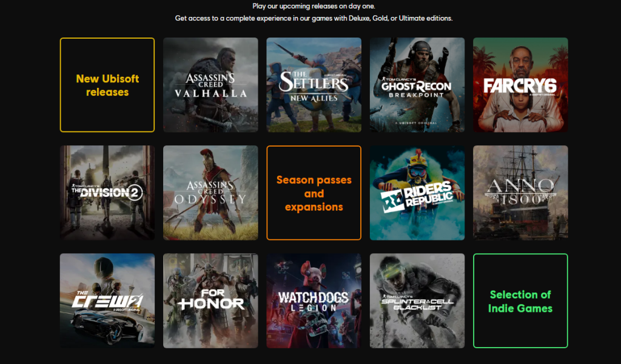Open The Crew 2 game tile

coord(107,301)
